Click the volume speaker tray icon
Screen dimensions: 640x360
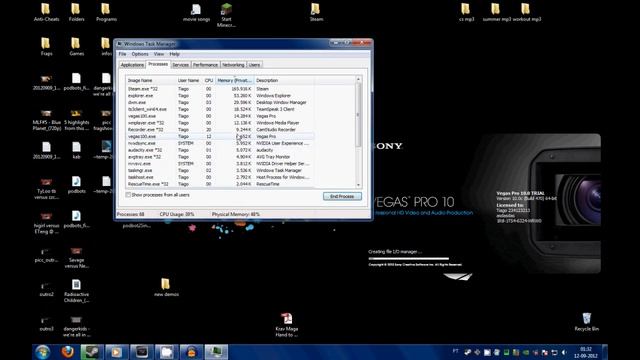(x=564, y=352)
